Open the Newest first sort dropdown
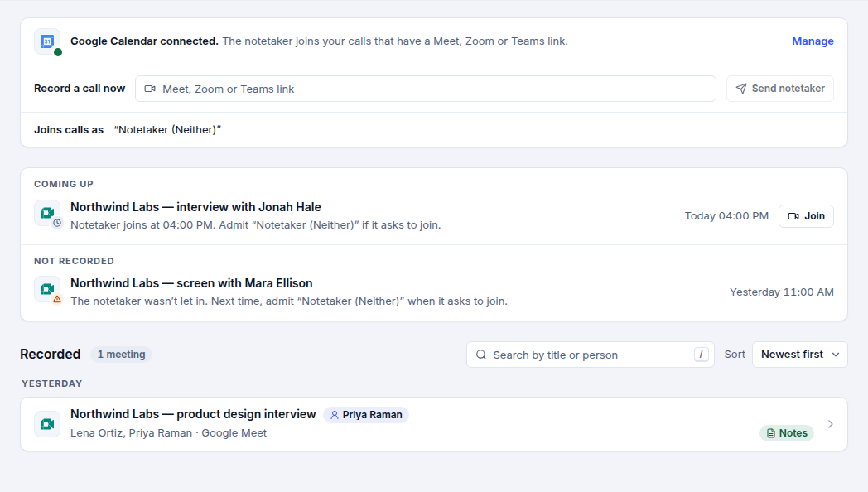Viewport: 868px width, 492px height. (x=800, y=355)
